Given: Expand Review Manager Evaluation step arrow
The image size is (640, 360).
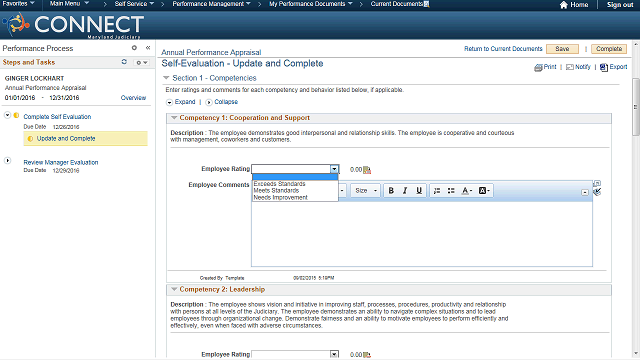Looking at the screenshot, I should pos(7,161).
